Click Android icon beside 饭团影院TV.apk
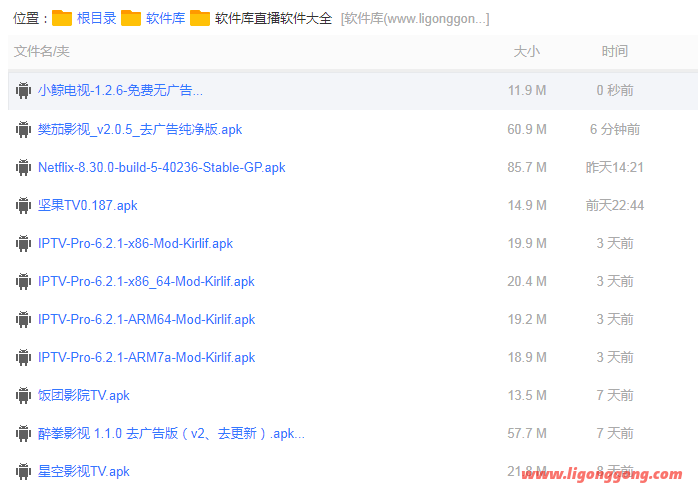 point(23,395)
